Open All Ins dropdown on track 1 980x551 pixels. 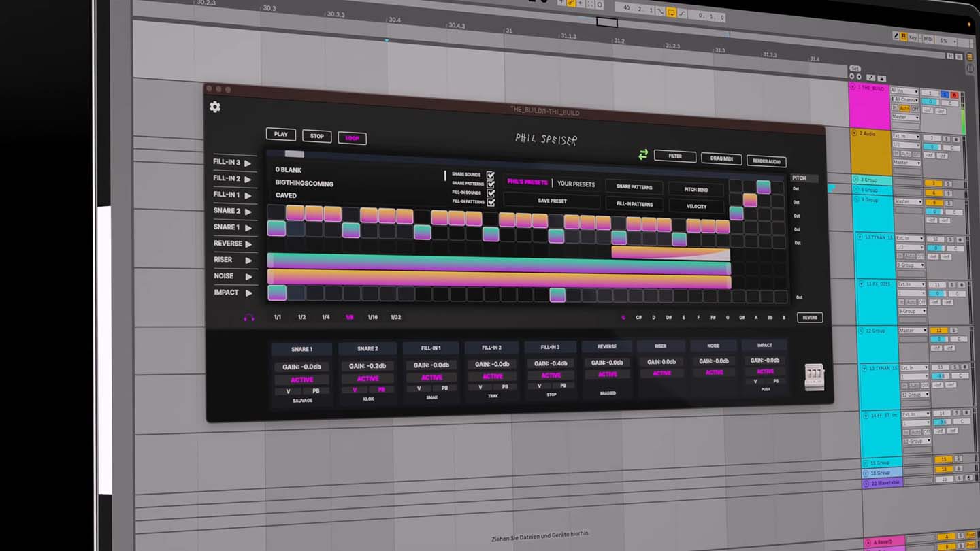pos(905,91)
